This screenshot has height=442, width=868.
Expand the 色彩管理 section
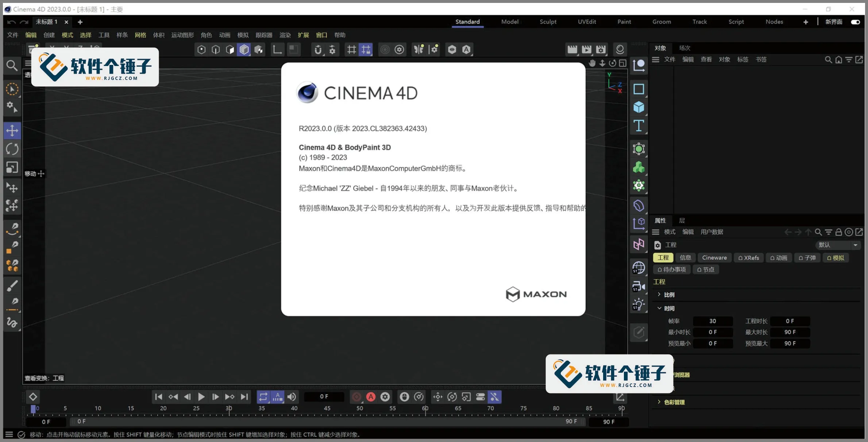click(659, 402)
